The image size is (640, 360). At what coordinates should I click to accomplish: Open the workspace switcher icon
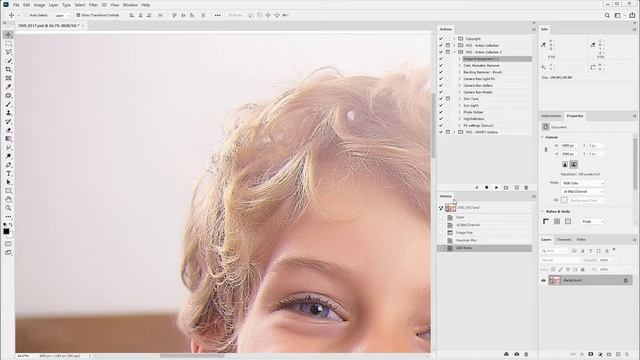pyautogui.click(x=618, y=15)
